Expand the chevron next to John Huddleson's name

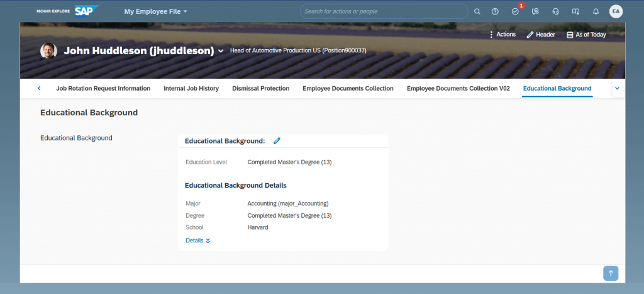221,51
